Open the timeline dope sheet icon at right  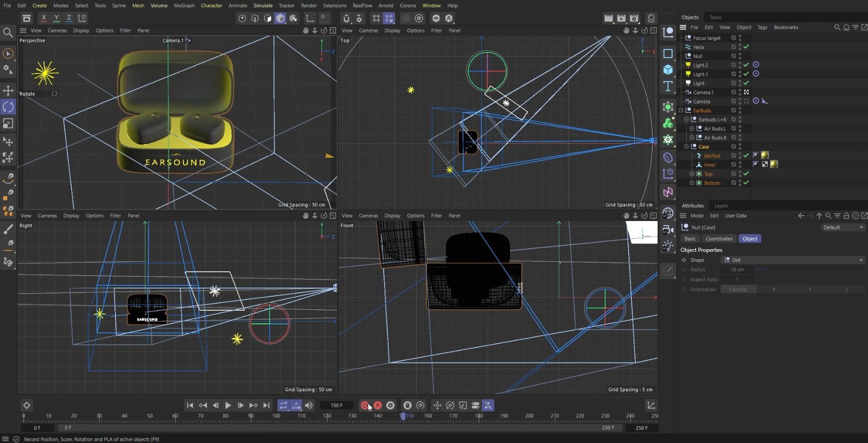coord(651,405)
